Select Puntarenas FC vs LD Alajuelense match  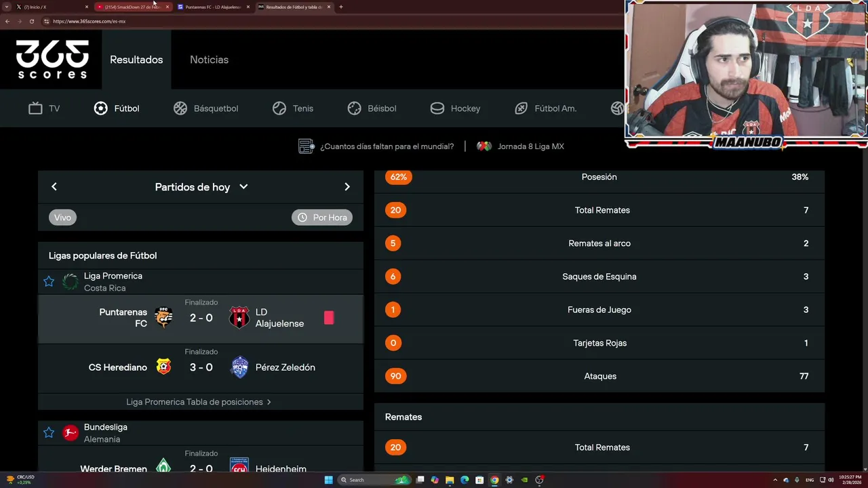[x=201, y=319]
